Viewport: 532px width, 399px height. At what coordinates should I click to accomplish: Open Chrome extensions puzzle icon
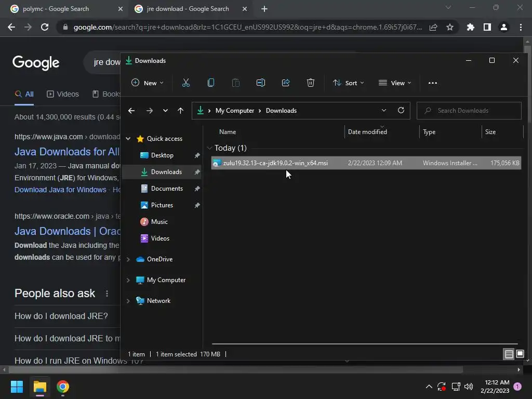(x=471, y=27)
